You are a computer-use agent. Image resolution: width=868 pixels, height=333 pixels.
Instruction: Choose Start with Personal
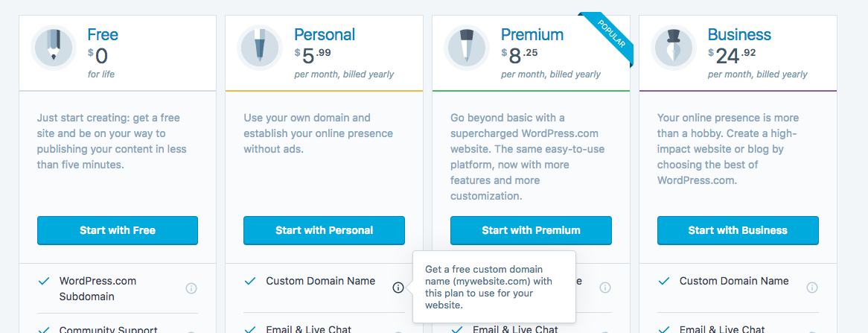[x=325, y=230]
